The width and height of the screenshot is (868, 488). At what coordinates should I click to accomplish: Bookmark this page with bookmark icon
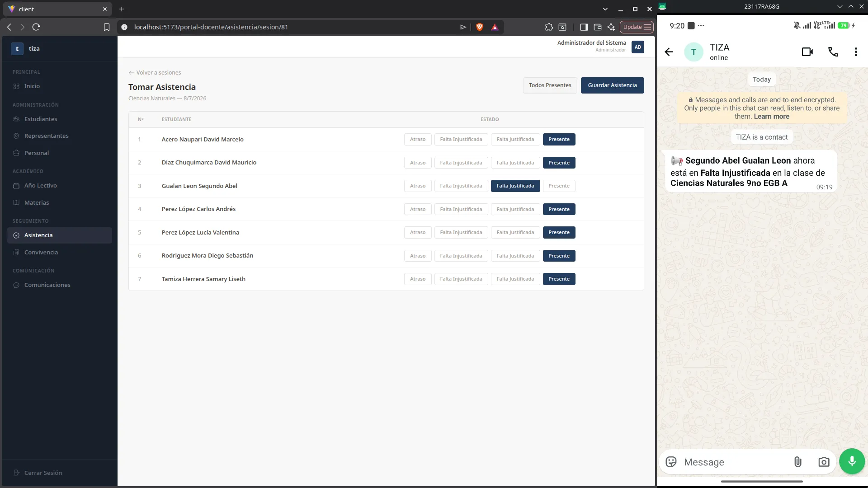107,27
